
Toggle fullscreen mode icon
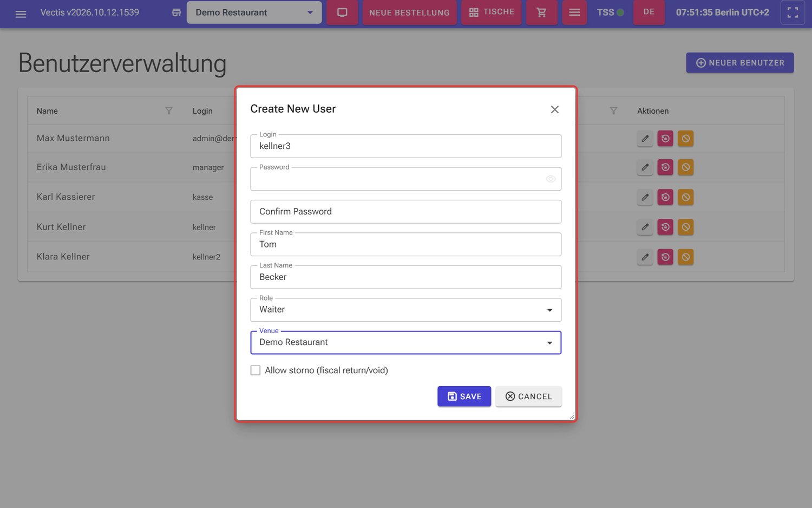tap(793, 12)
